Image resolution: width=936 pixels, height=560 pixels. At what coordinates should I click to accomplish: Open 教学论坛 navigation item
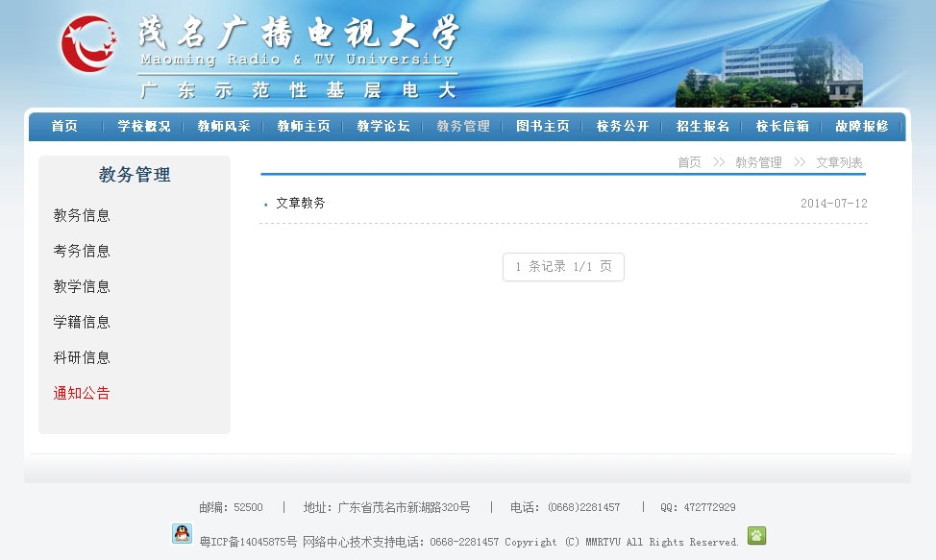[x=383, y=126]
